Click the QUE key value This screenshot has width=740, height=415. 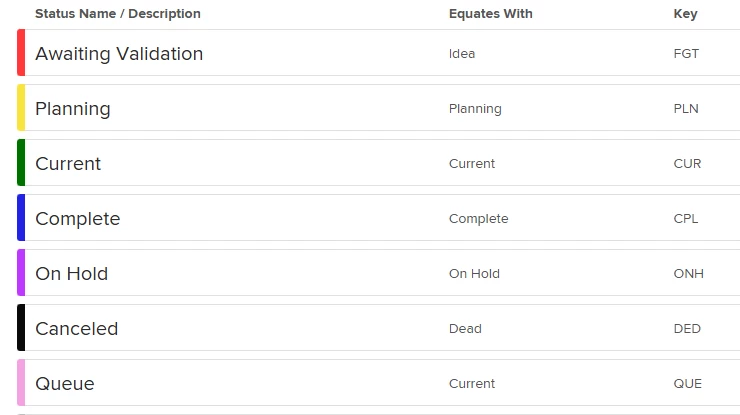(x=688, y=384)
